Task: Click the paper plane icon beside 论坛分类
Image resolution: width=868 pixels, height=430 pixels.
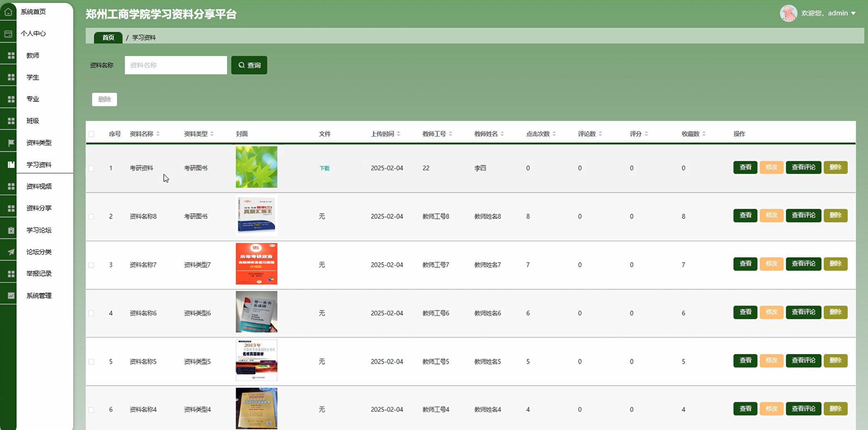Action: click(11, 252)
